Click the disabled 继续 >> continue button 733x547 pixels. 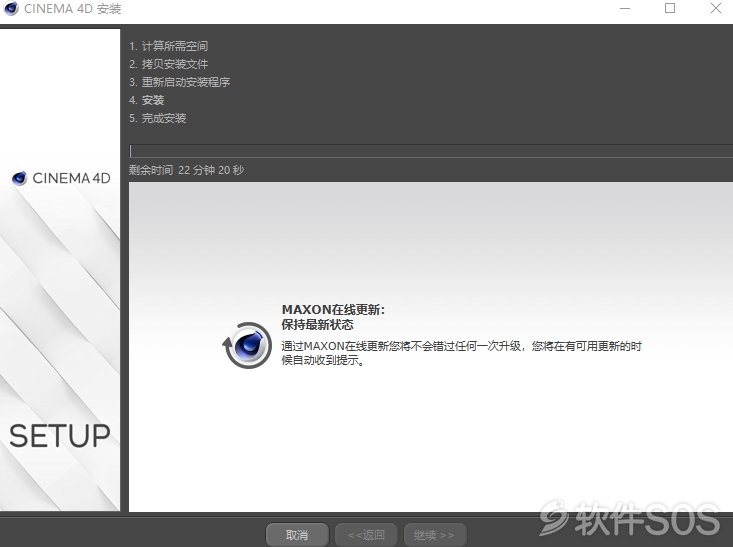(435, 534)
